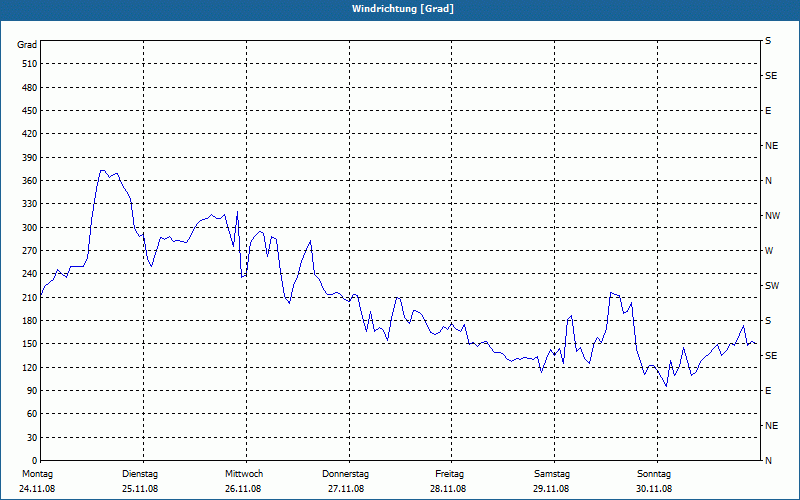Select the 90 y-axis tick label
The image size is (800, 500).
[32, 391]
